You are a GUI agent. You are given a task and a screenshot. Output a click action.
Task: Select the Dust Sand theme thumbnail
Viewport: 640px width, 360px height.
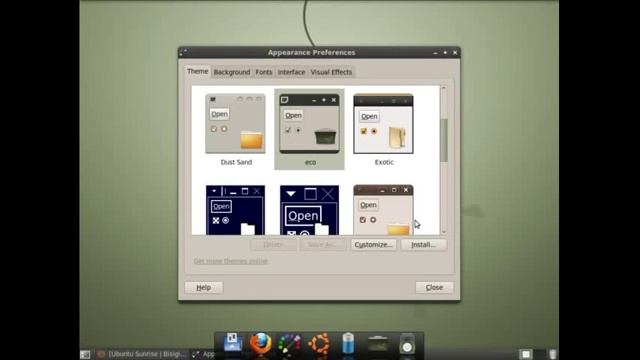click(x=235, y=124)
